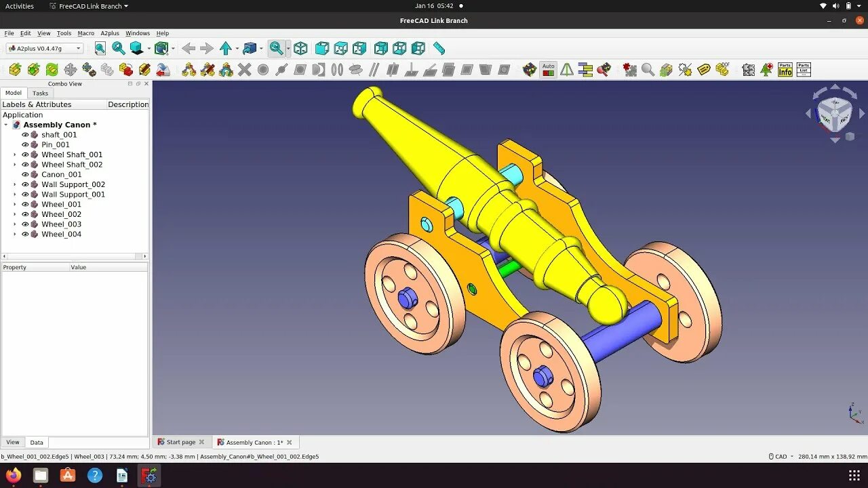Screen dimensions: 868x488
Task: Toggle visibility of Wall Support_002
Action: pos(25,184)
